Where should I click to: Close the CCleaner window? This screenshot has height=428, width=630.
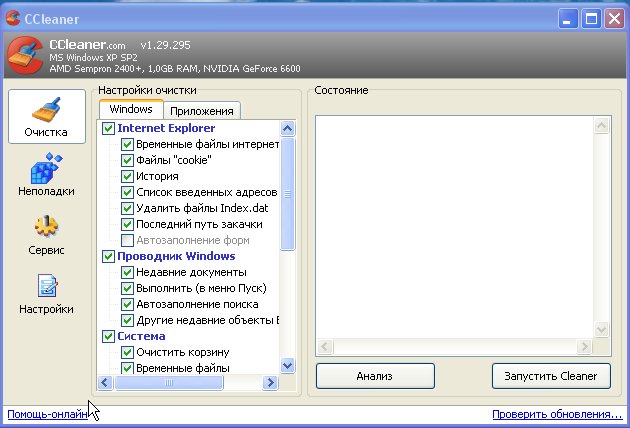[615, 18]
